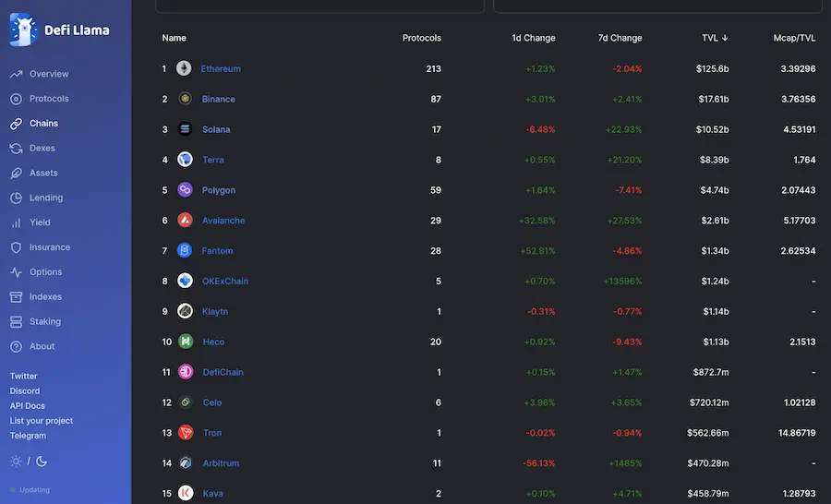Viewport: 831px width, 504px height.
Task: Click the DefiChain chain logo
Action: (186, 371)
